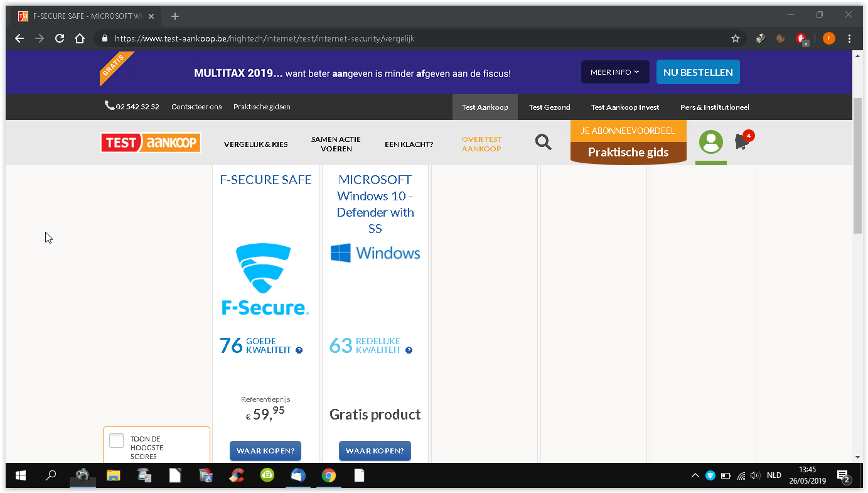
Task: Focus the browser address bar URL
Action: click(265, 38)
